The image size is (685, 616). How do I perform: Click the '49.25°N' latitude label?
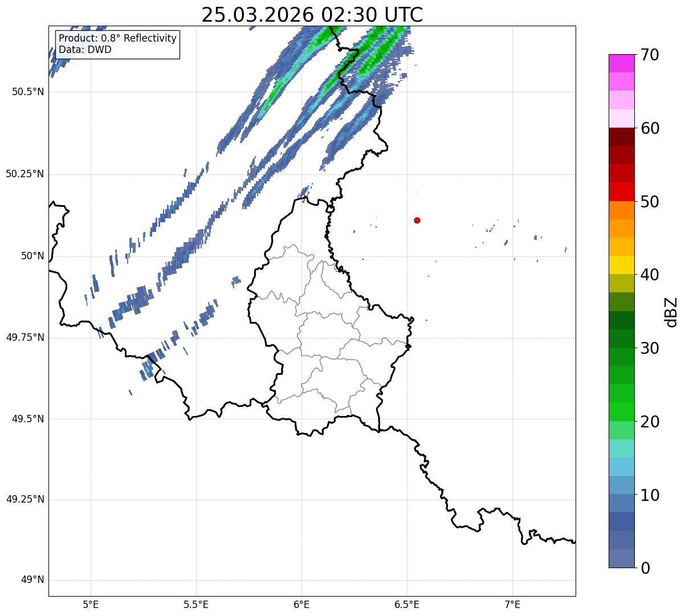click(25, 499)
